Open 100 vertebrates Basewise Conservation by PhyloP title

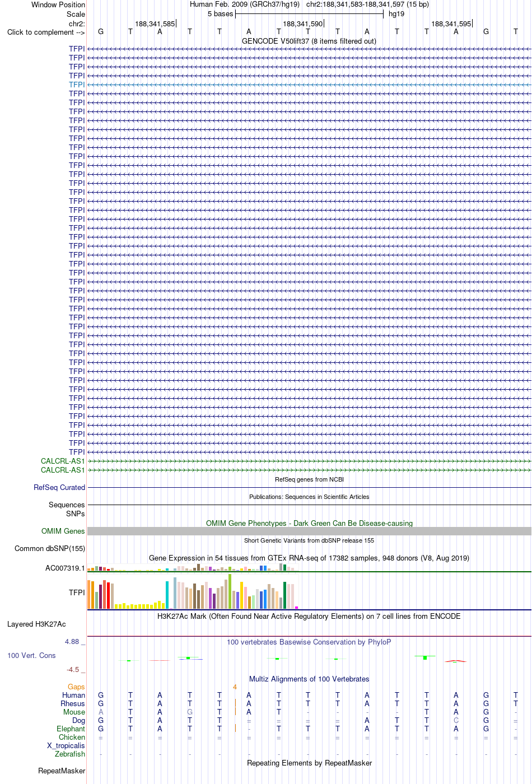click(x=309, y=642)
